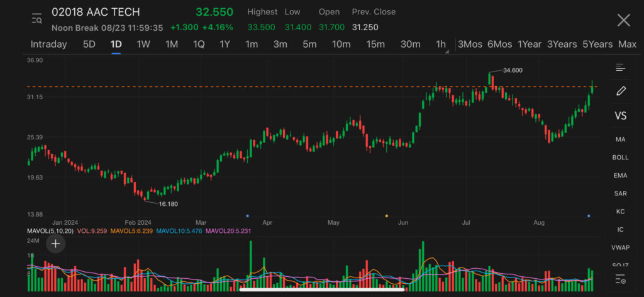Switch to the Intraday tab

tap(49, 45)
